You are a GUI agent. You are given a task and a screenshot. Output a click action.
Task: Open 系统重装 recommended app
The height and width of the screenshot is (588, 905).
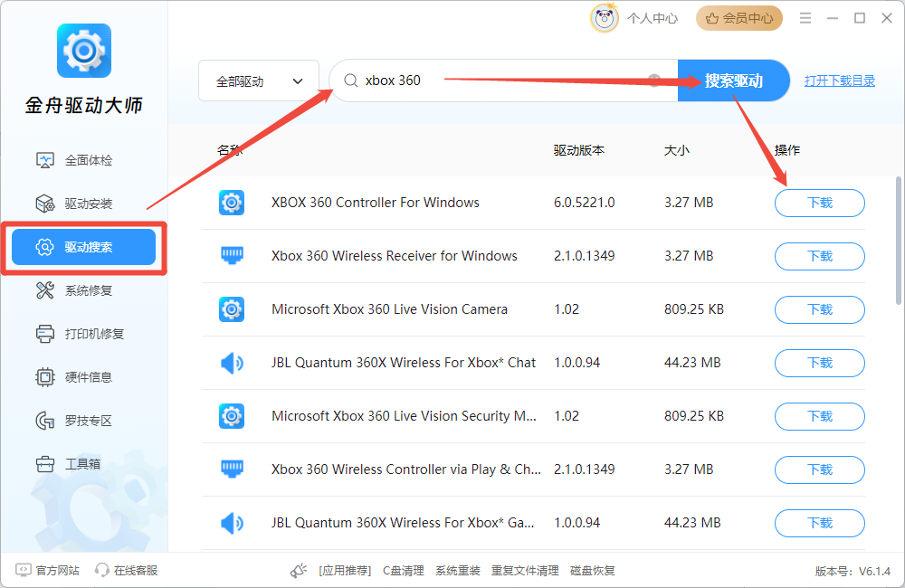[x=458, y=571]
